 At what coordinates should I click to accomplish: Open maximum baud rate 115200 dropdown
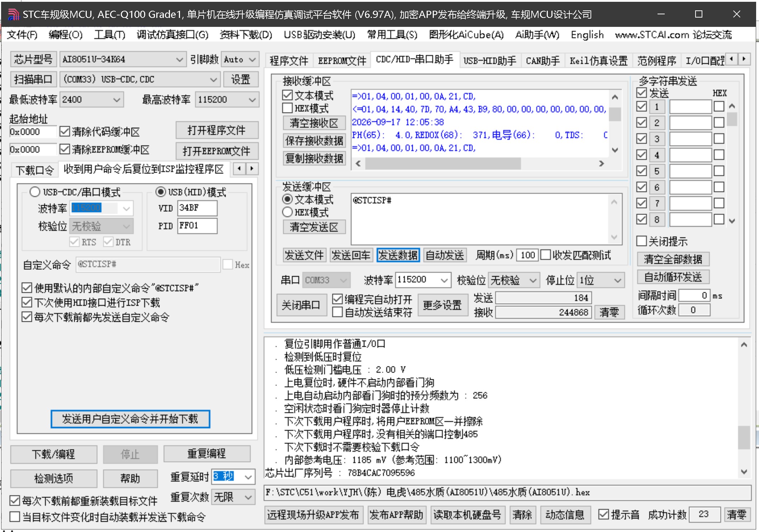227,99
